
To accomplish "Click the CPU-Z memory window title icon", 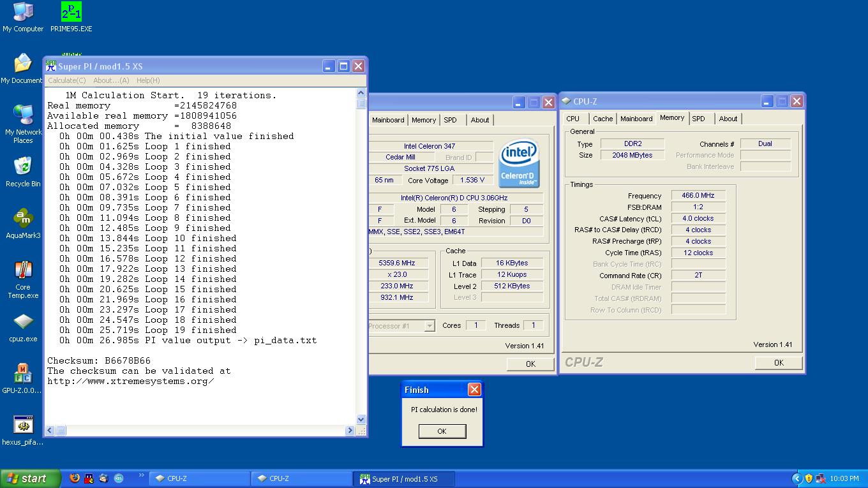I will point(566,101).
